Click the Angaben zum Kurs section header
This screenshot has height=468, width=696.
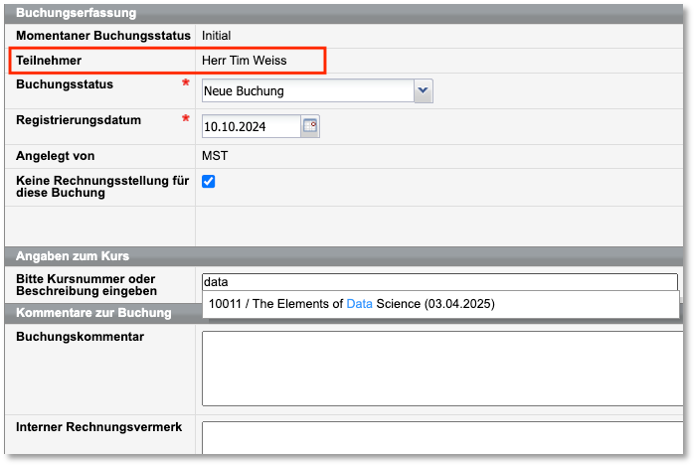pyautogui.click(x=344, y=256)
